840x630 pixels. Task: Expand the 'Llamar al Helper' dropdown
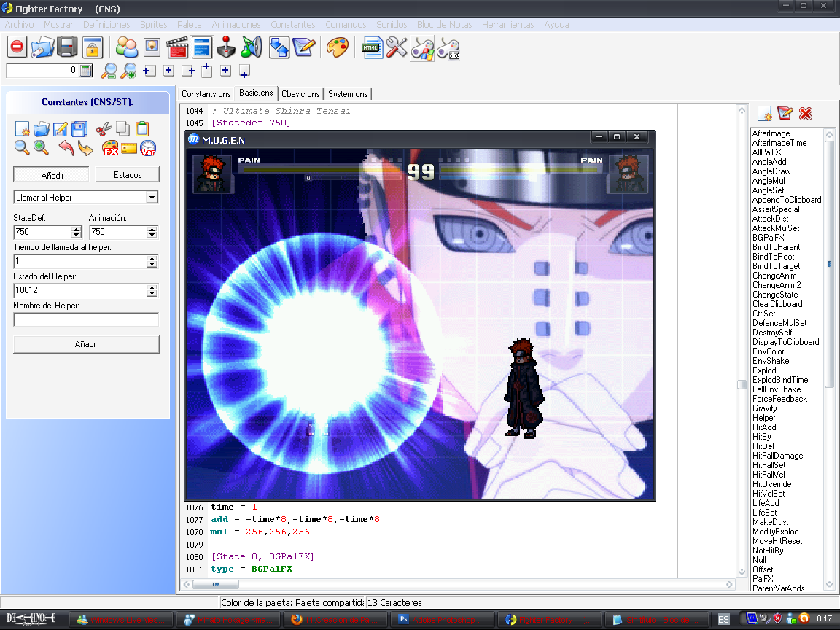[x=152, y=198]
